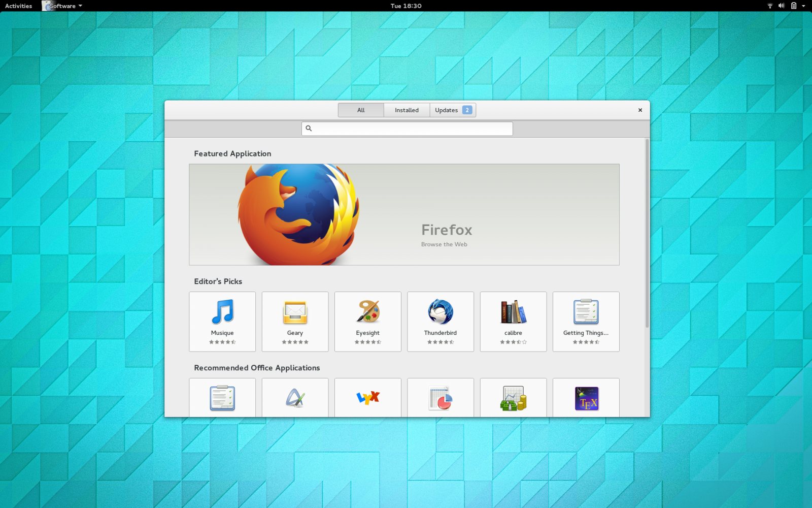Click the "Browse the Web" subtitle
Screen dimensions: 812x508
[444, 244]
